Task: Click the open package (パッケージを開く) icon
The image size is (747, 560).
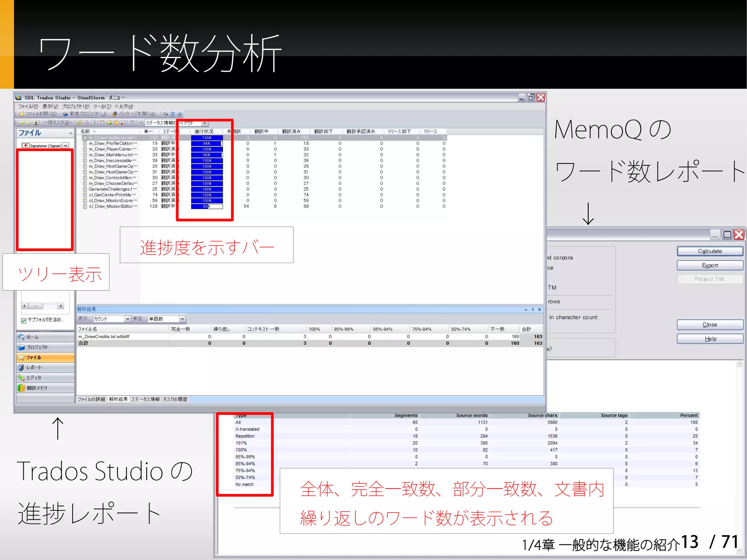Action: (x=115, y=114)
